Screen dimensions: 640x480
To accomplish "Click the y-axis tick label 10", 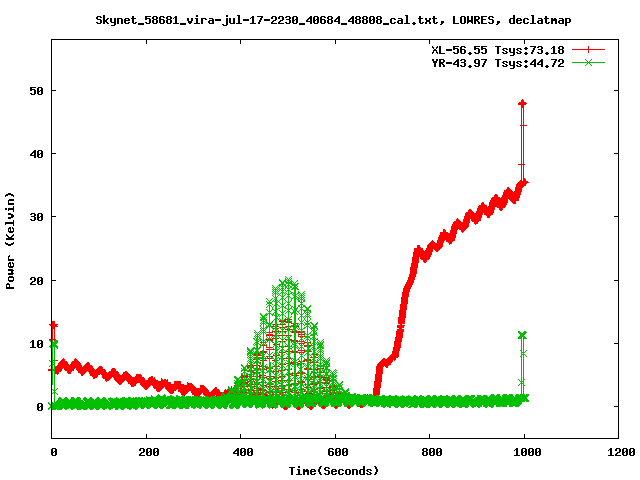I will coord(36,344).
